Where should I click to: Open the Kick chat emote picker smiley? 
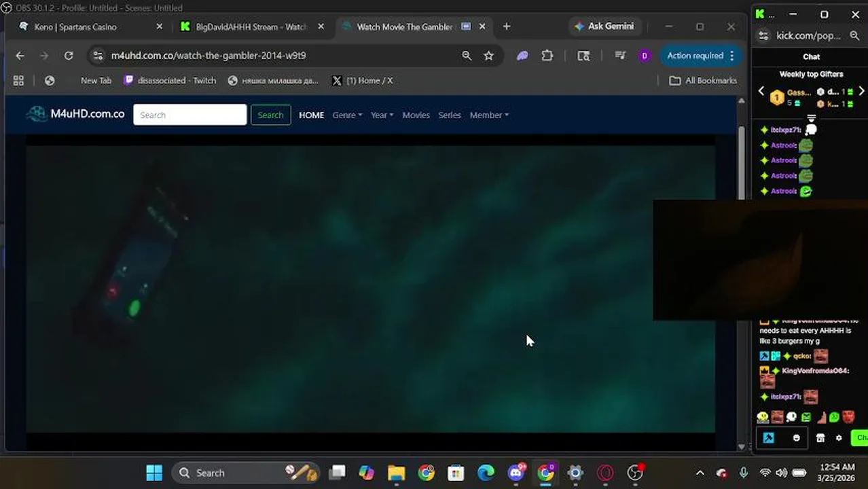pyautogui.click(x=797, y=438)
